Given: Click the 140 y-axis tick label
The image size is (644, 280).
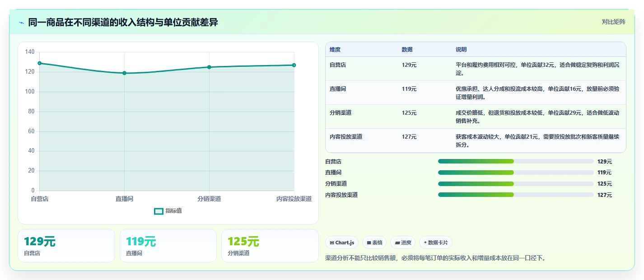Looking at the screenshot, I should pos(30,52).
